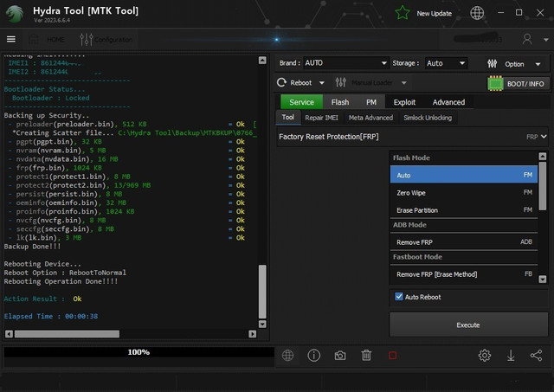
Task: Click the log horizontal scroll right arrow
Action: click(x=252, y=334)
